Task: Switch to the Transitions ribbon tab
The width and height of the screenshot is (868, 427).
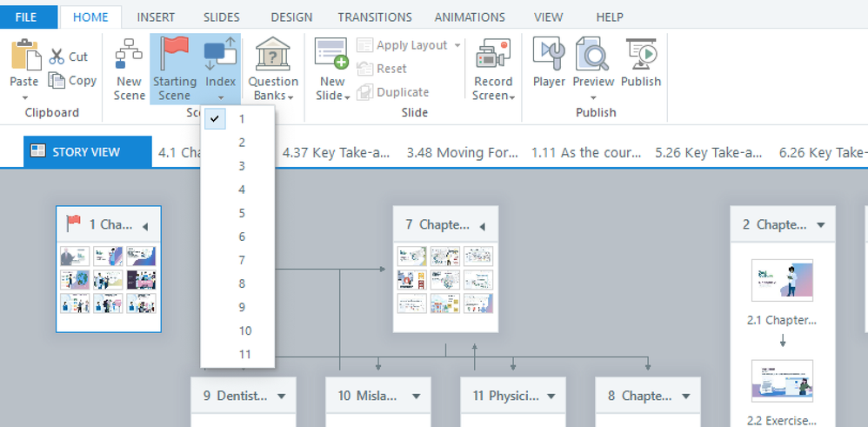Action: [x=375, y=17]
